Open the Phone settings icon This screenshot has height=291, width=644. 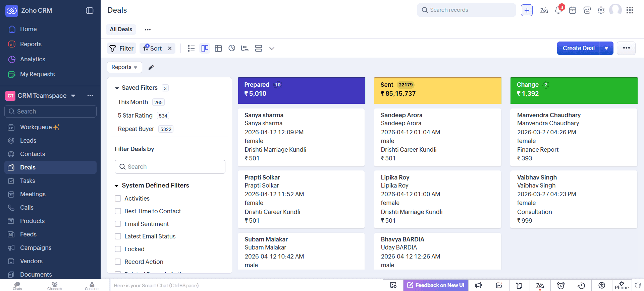(x=622, y=285)
